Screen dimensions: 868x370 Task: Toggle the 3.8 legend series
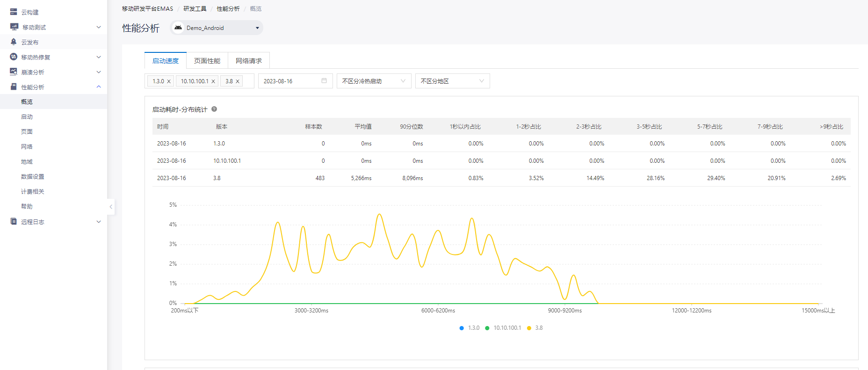pyautogui.click(x=535, y=328)
